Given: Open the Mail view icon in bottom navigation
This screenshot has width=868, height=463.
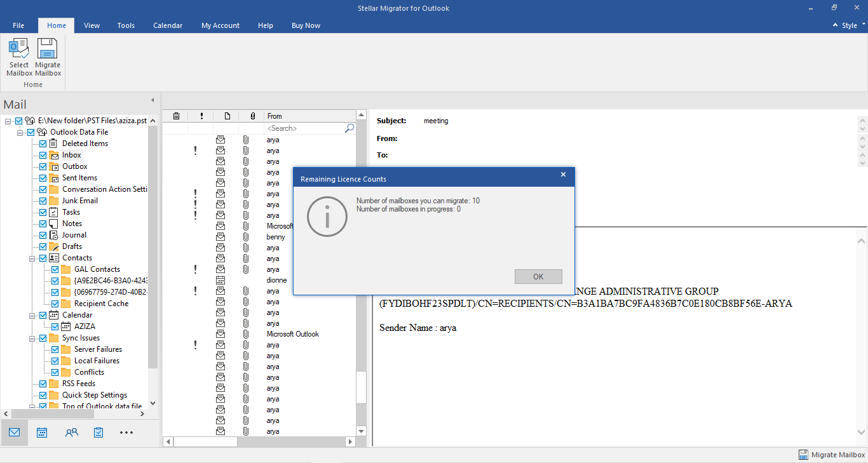Looking at the screenshot, I should coord(14,433).
